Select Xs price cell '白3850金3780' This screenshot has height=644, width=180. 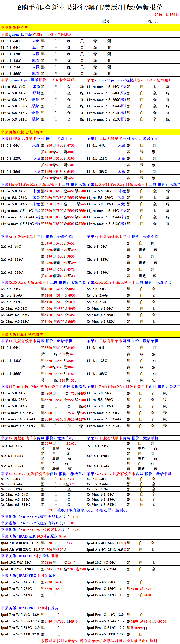tap(63, 484)
